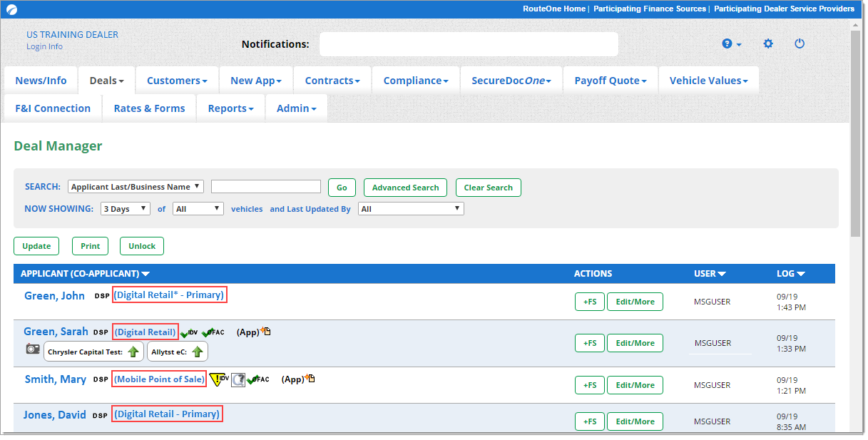Open the Deals menu tab
The width and height of the screenshot is (868, 440).
tap(107, 81)
